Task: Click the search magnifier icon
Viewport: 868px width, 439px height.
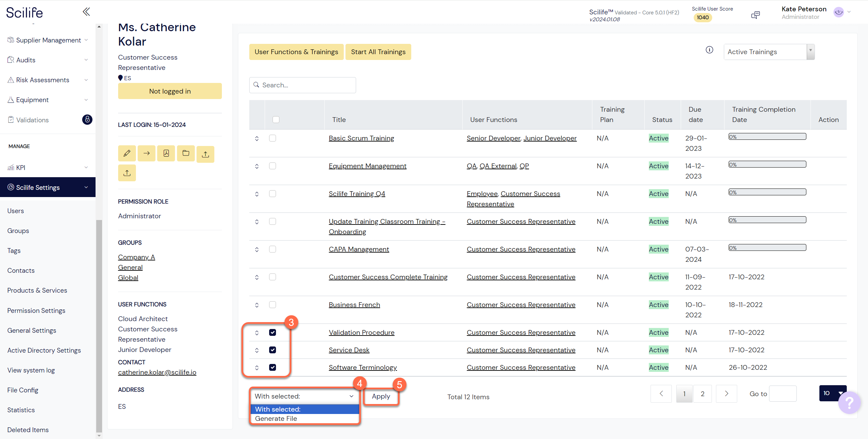Action: click(256, 85)
